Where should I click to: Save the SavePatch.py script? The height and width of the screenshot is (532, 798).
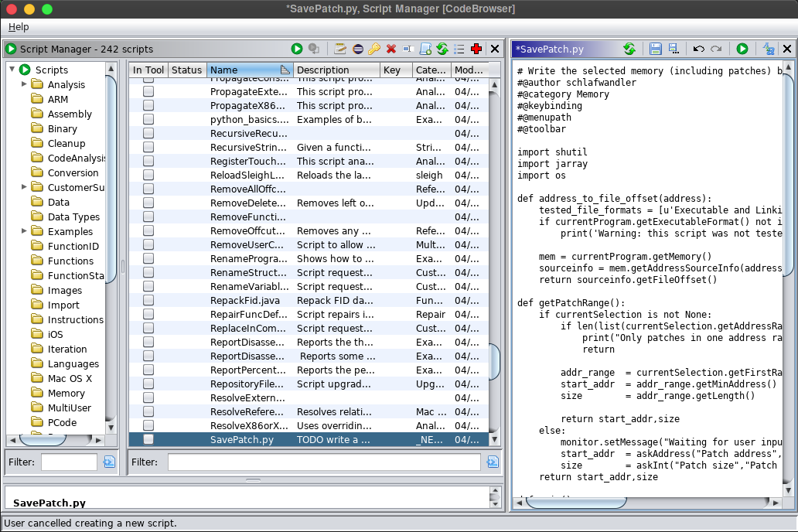coord(656,49)
